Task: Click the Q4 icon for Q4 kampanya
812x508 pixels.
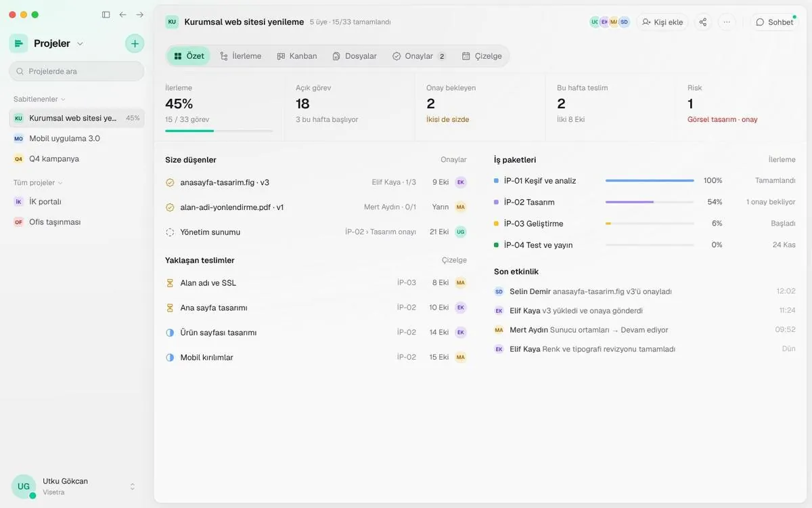Action: [x=18, y=158]
